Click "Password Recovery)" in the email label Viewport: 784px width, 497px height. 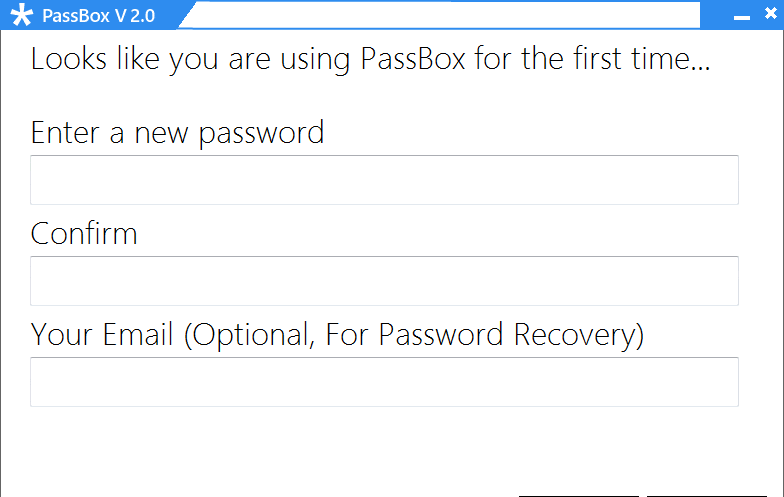pyautogui.click(x=511, y=335)
